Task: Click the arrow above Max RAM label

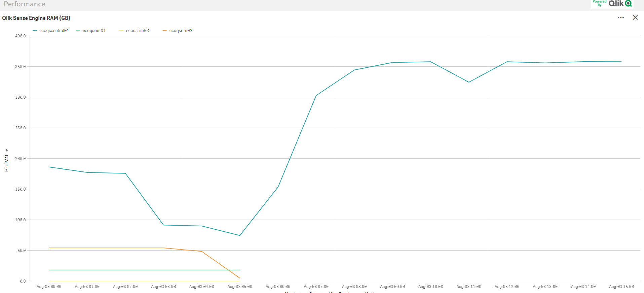Action: pos(7,150)
